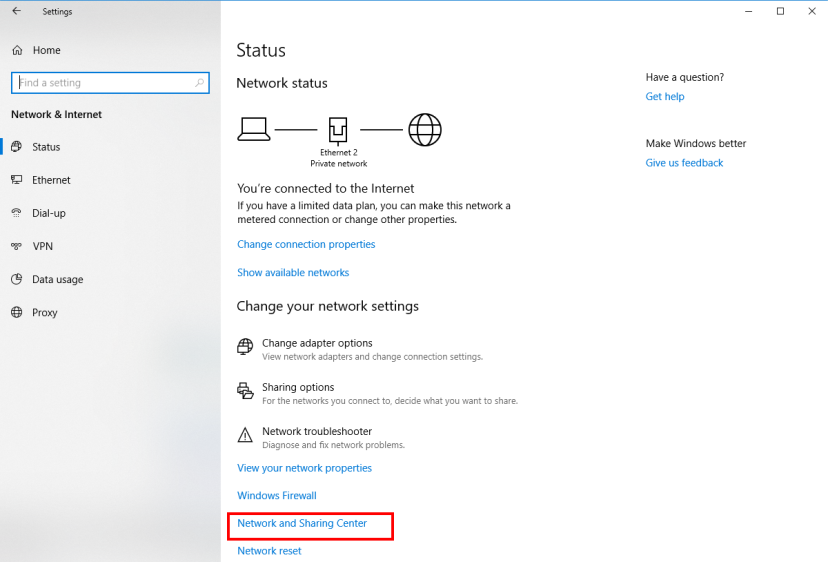This screenshot has height=562, width=828.
Task: Click the Change adapter options icon
Action: 245,347
